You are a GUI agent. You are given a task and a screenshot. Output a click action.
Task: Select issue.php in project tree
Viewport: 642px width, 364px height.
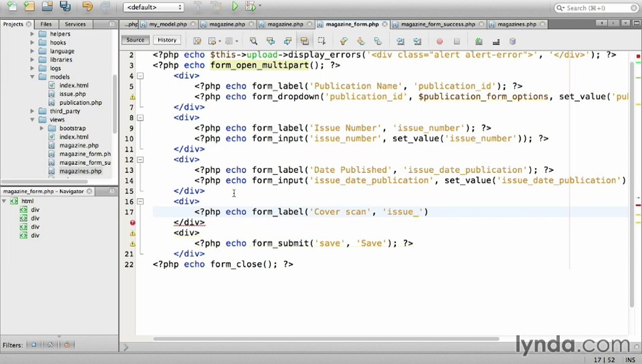click(x=72, y=94)
